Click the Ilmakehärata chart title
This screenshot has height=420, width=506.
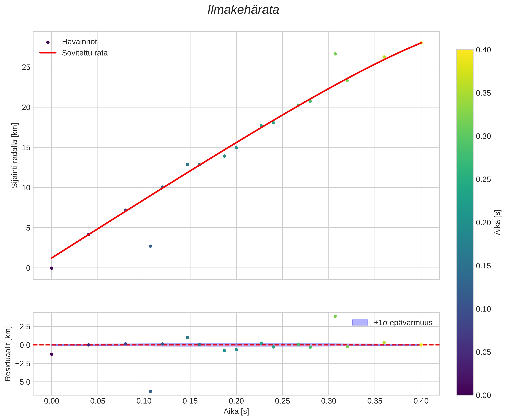click(x=243, y=10)
